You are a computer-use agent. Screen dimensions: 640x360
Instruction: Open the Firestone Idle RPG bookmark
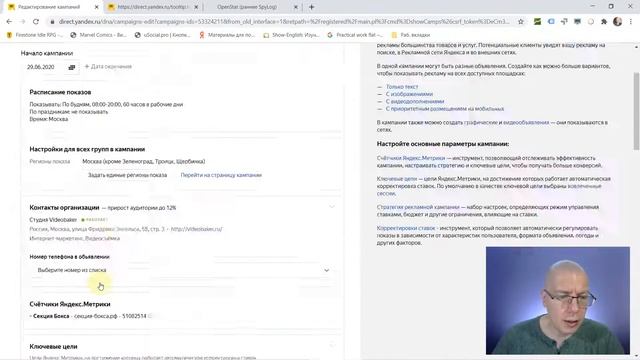click(35, 35)
